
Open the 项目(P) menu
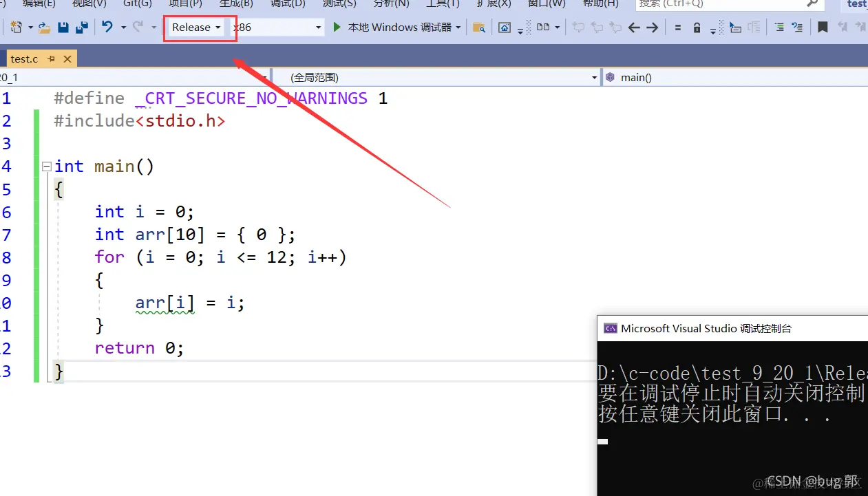(x=185, y=3)
